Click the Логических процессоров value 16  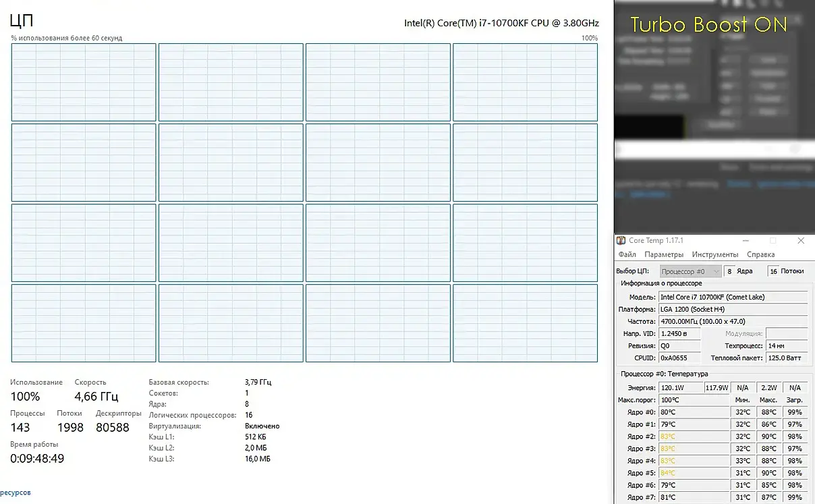point(249,415)
